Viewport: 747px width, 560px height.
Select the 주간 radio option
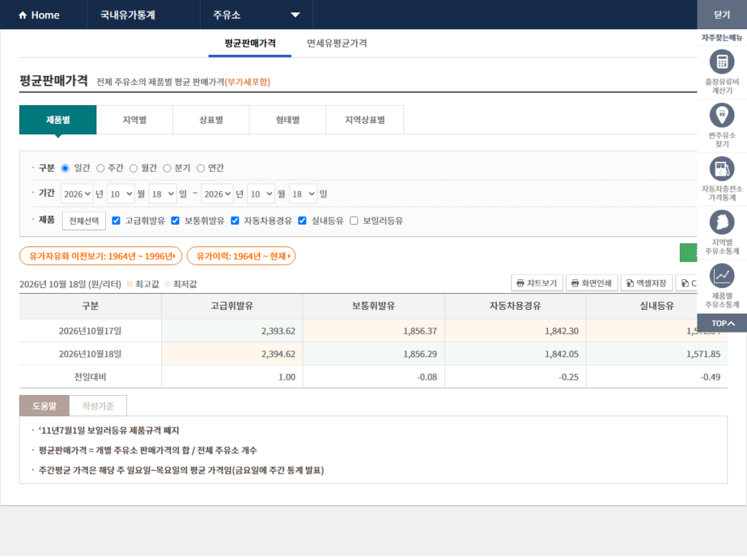coord(100,168)
